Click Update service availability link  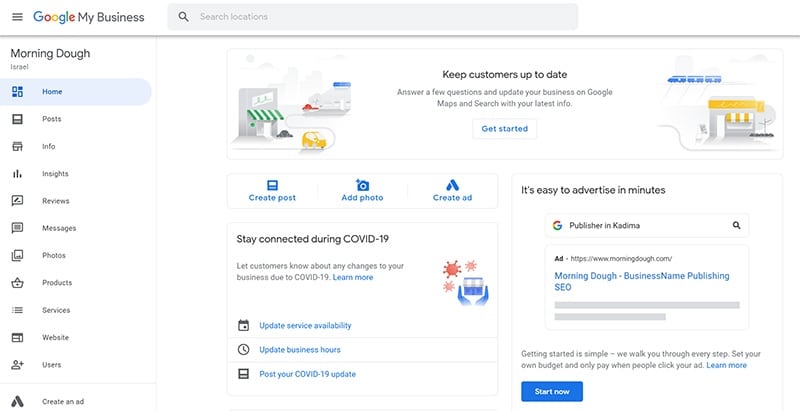pyautogui.click(x=305, y=325)
